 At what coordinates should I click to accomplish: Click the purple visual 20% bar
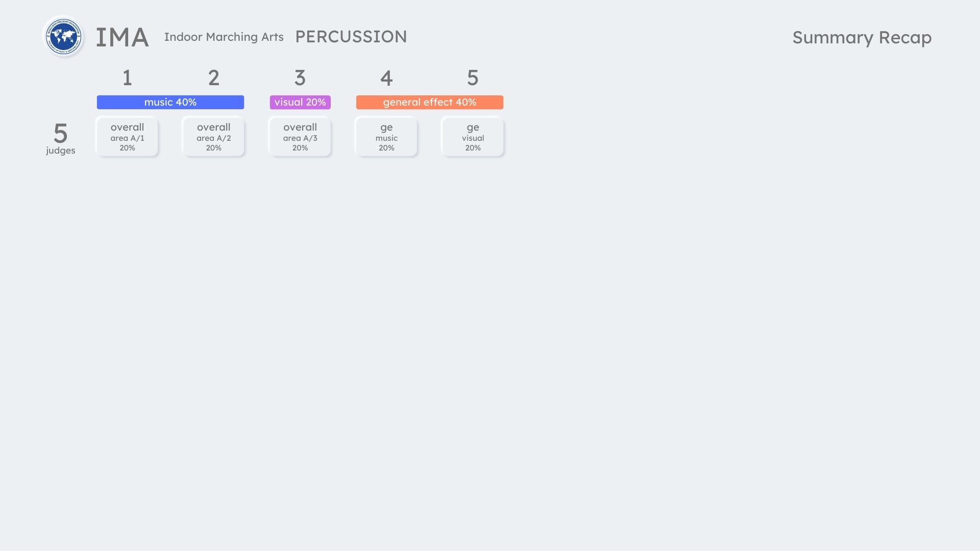(300, 102)
